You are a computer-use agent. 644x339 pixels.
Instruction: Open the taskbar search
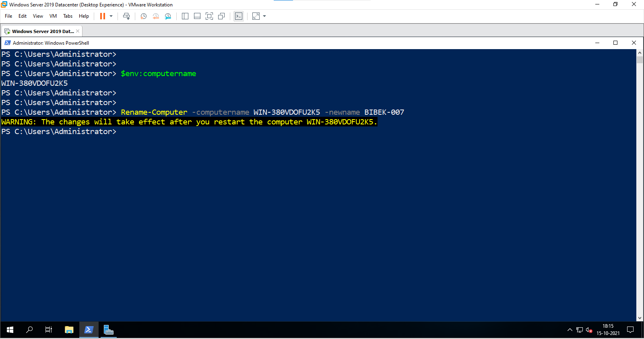29,330
